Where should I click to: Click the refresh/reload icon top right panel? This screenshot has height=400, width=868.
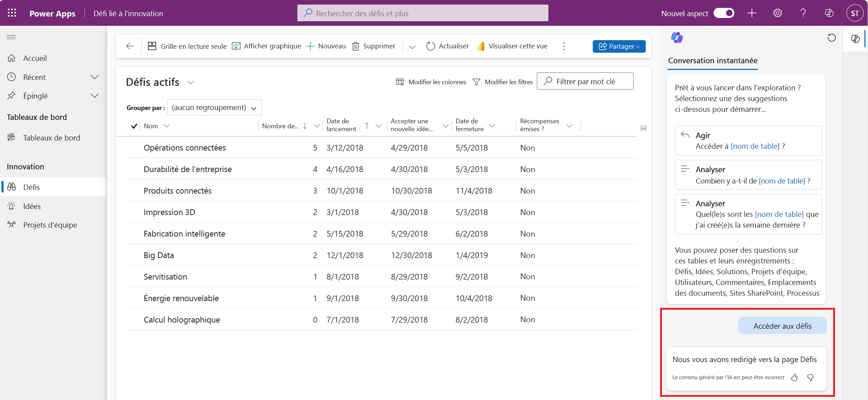point(832,38)
